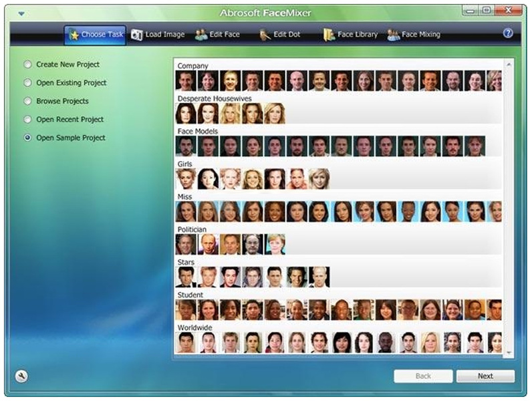Click the Edit Dot pencil icon
Image resolution: width=532 pixels, height=401 pixels.
[265, 35]
